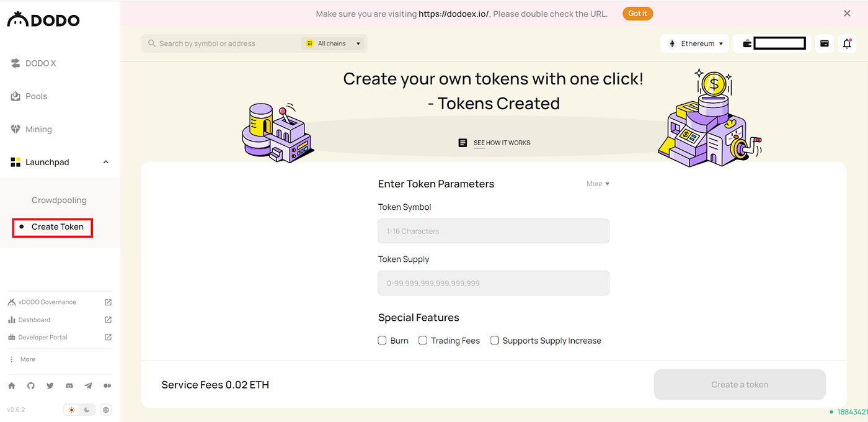Image resolution: width=868 pixels, height=422 pixels.
Task: Open language globe selector
Action: tap(106, 410)
